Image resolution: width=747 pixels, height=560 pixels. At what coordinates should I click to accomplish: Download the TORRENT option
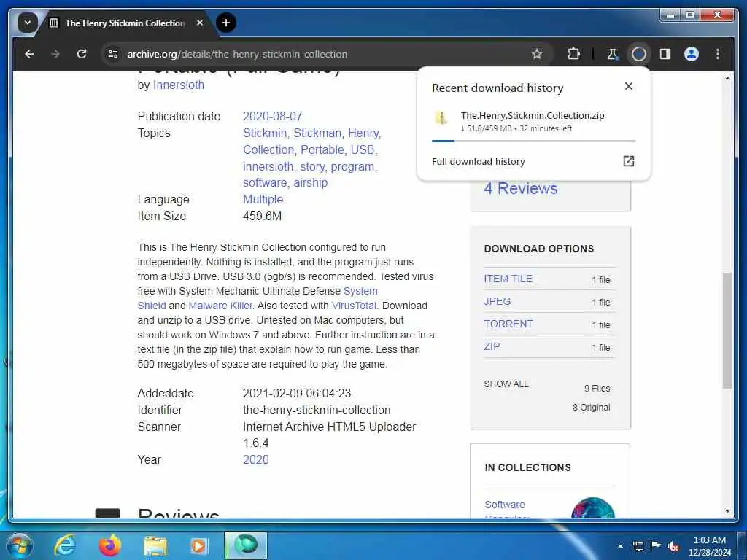click(x=508, y=324)
